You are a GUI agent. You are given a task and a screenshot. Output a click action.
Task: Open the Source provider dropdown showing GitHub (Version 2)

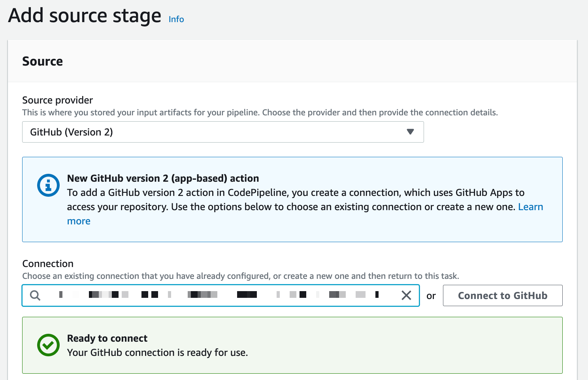pos(223,132)
